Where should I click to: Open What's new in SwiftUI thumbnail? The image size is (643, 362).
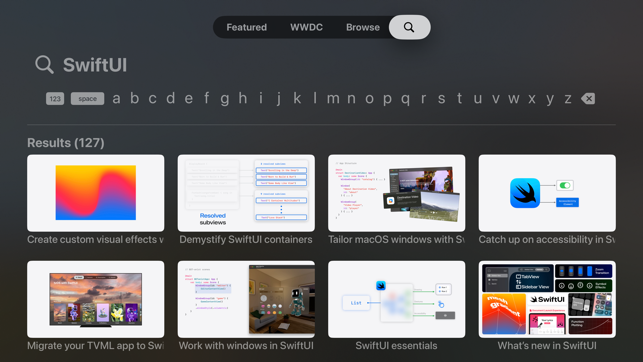point(547,299)
